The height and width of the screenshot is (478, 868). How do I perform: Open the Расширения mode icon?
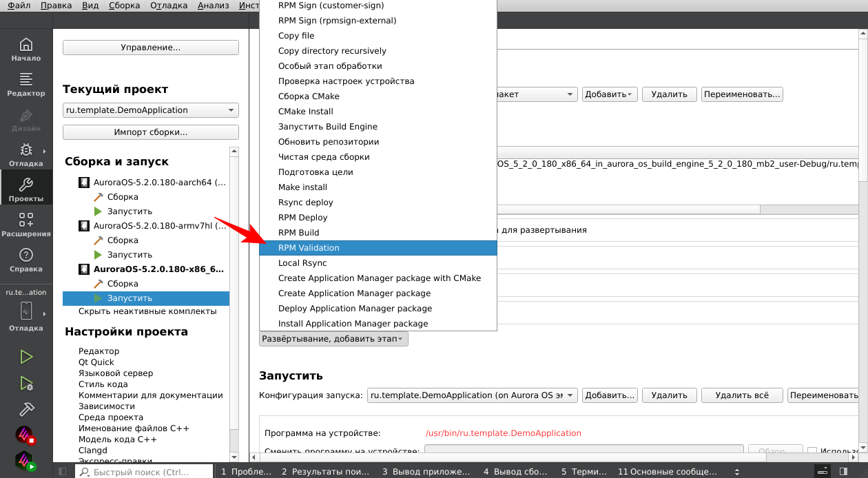click(25, 224)
